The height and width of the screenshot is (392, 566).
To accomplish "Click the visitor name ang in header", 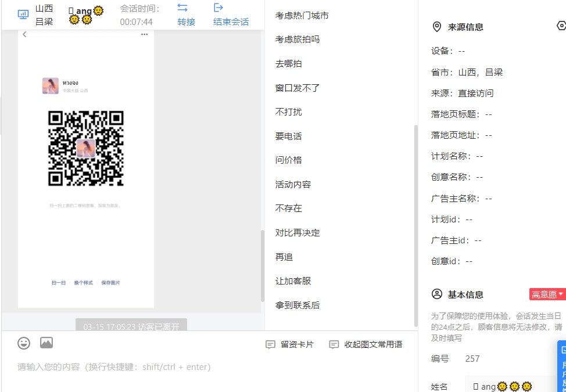I will tap(85, 15).
